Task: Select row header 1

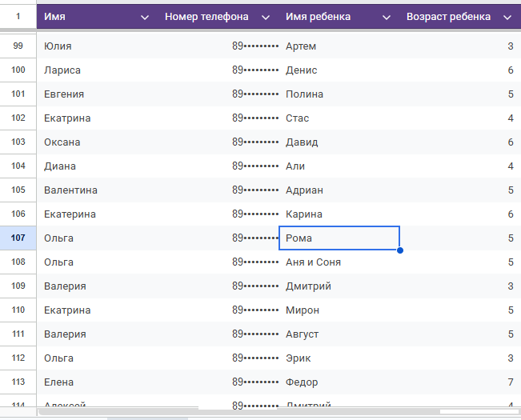Action: pyautogui.click(x=18, y=16)
